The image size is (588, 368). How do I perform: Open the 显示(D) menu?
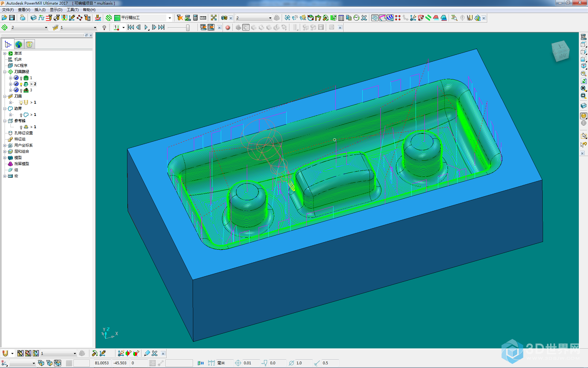(x=56, y=10)
